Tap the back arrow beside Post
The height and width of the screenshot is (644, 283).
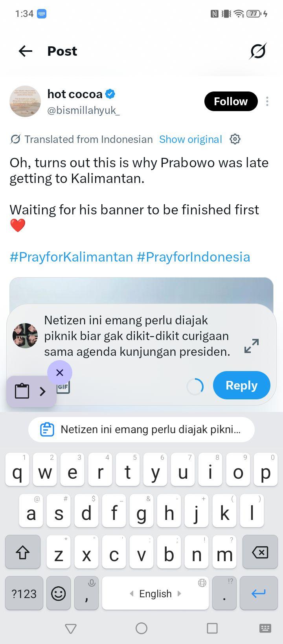(x=26, y=51)
